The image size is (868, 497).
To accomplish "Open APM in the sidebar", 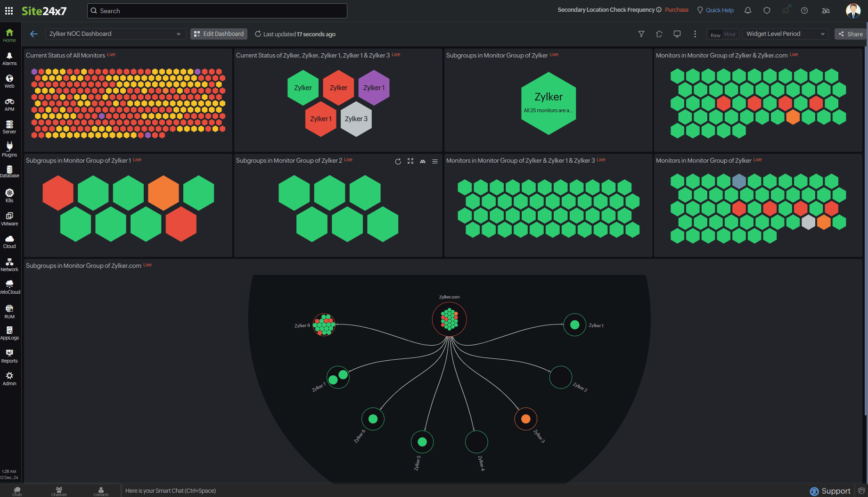I will (9, 105).
